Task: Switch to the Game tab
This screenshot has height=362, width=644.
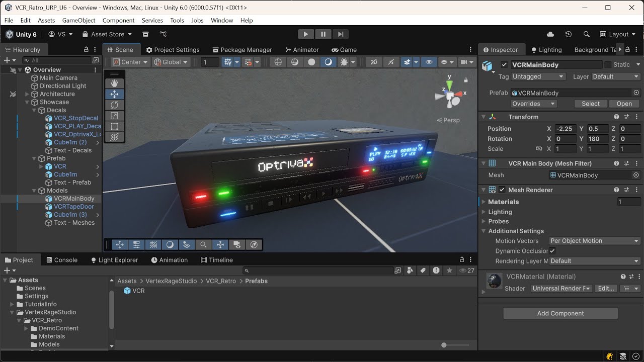Action: point(344,50)
